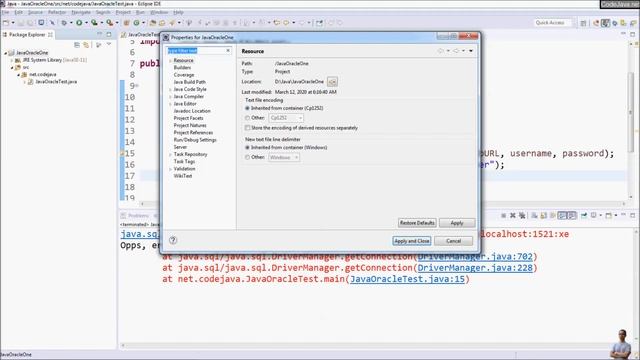Click the Run with Coverage toolbar icon
Viewport: 640px width, 360px height.
94,23
